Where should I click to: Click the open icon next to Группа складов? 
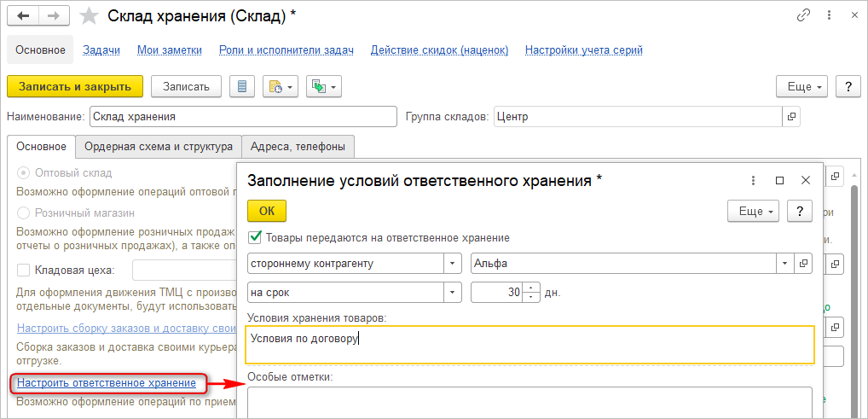tap(792, 116)
